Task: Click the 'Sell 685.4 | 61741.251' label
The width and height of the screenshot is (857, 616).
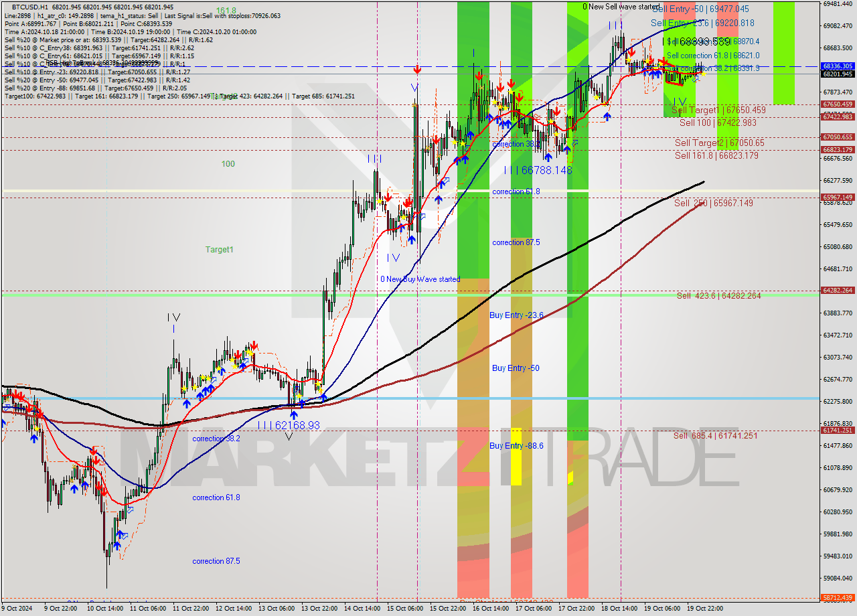Action: point(715,435)
